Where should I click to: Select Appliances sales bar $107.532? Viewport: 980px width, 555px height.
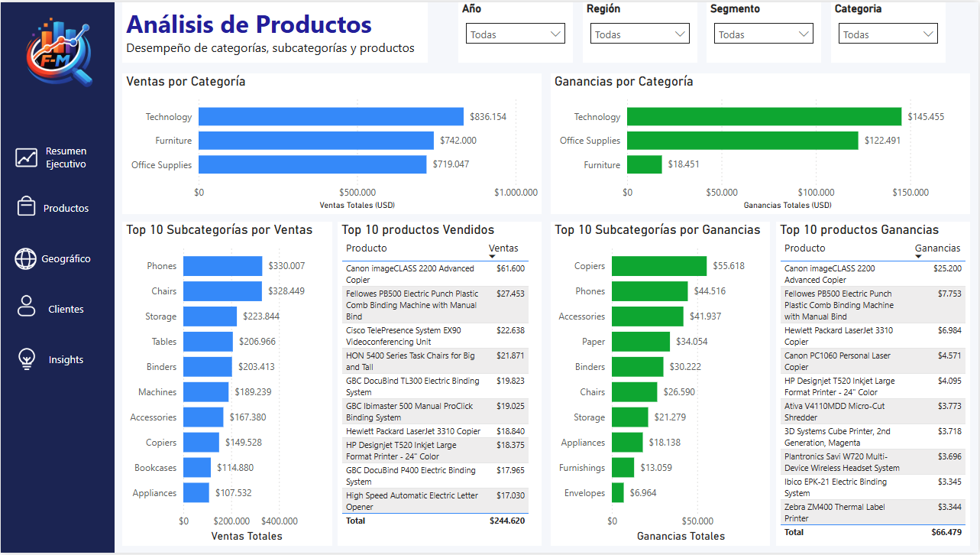pos(196,493)
